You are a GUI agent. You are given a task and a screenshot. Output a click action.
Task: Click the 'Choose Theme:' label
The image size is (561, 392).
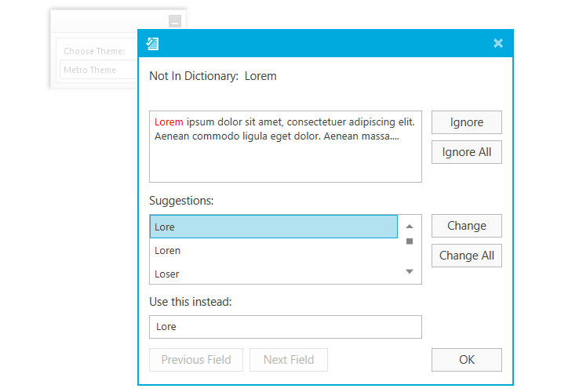coord(94,51)
